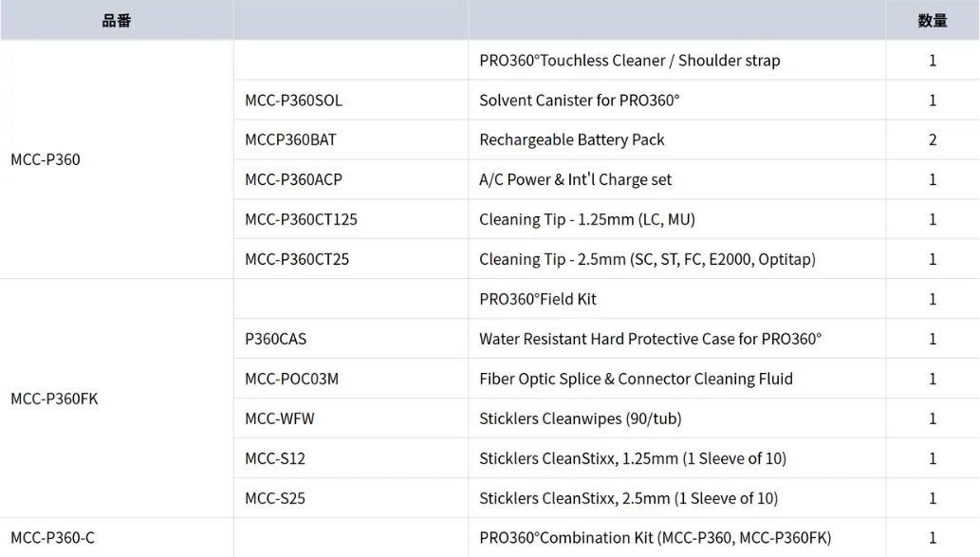Image resolution: width=980 pixels, height=557 pixels.
Task: Click the PRO360°Combination Kit description
Action: click(655, 538)
